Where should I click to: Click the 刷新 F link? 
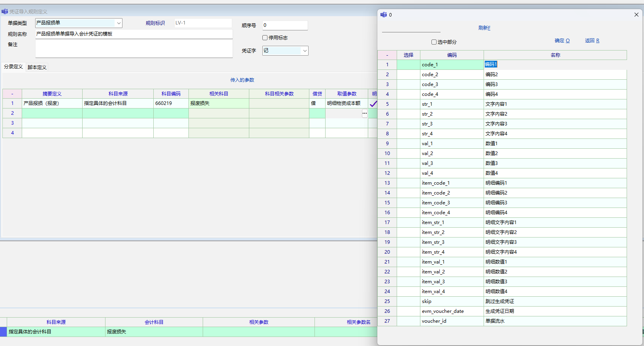click(484, 28)
